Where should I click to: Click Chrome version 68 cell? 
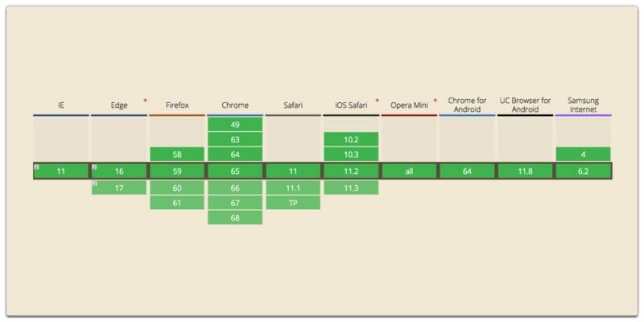coord(235,217)
